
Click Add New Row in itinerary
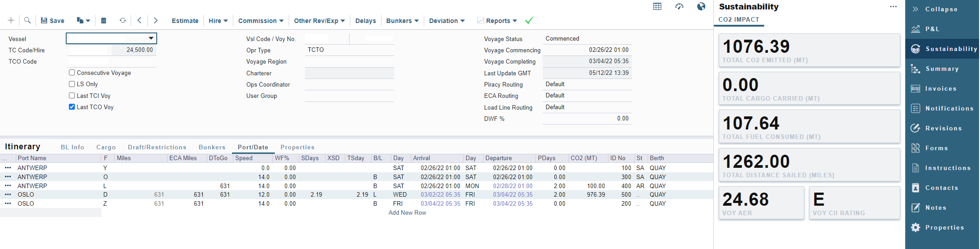tap(407, 212)
